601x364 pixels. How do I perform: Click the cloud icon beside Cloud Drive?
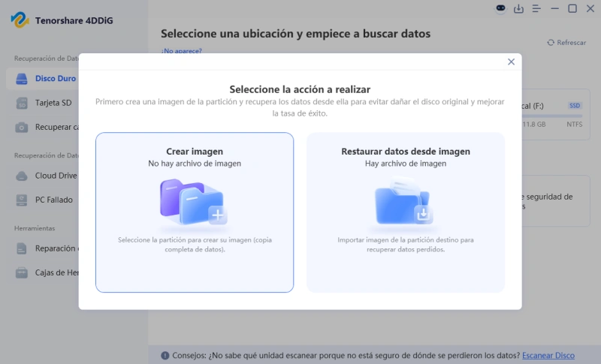pos(22,176)
